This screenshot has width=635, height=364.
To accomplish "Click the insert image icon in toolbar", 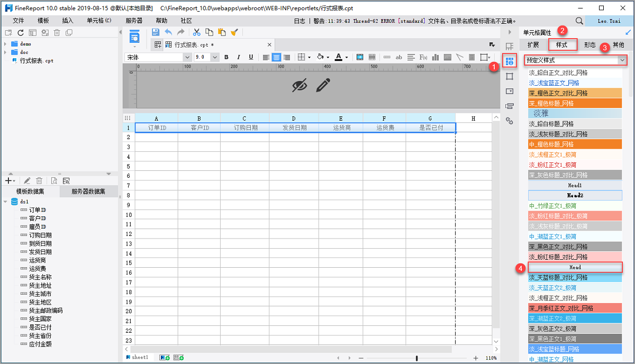I will 447,57.
